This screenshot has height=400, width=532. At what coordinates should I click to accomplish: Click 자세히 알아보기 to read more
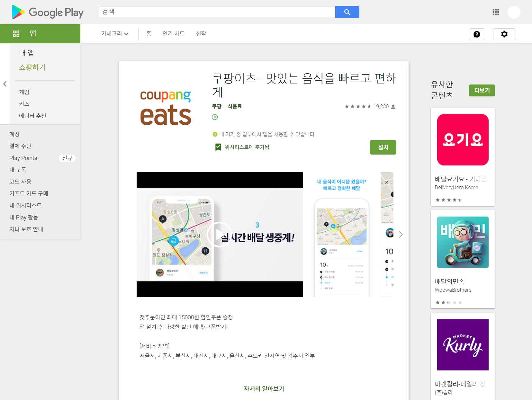(x=264, y=389)
